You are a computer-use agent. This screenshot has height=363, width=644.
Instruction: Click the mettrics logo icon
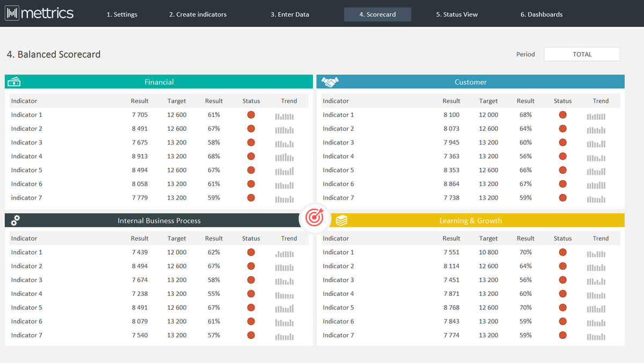click(x=12, y=13)
